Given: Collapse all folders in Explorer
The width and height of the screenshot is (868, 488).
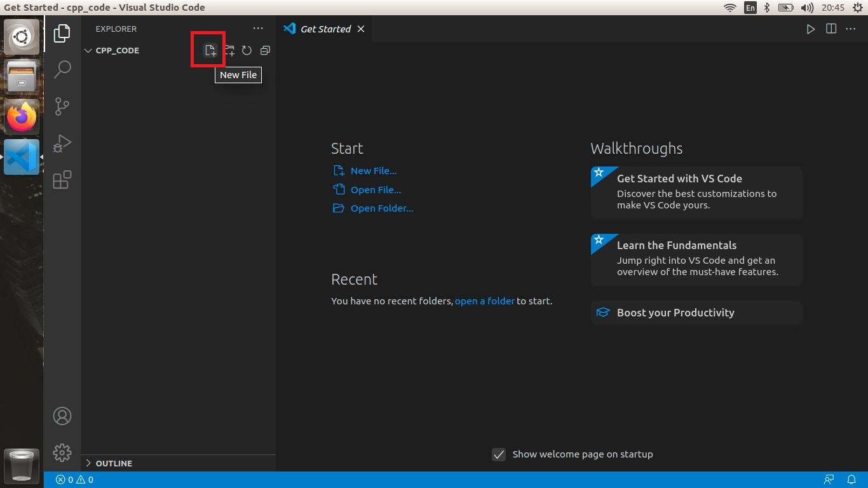Looking at the screenshot, I should click(265, 50).
